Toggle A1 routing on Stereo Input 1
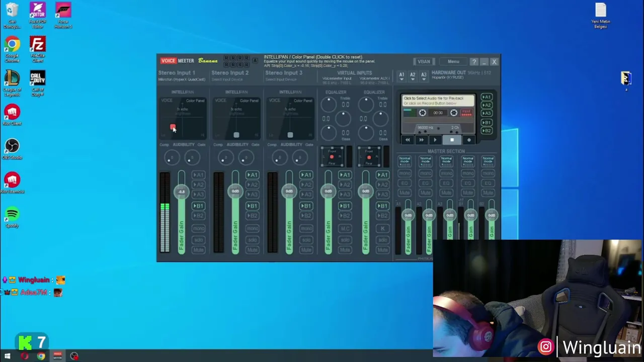This screenshot has width=644, height=362. click(198, 175)
